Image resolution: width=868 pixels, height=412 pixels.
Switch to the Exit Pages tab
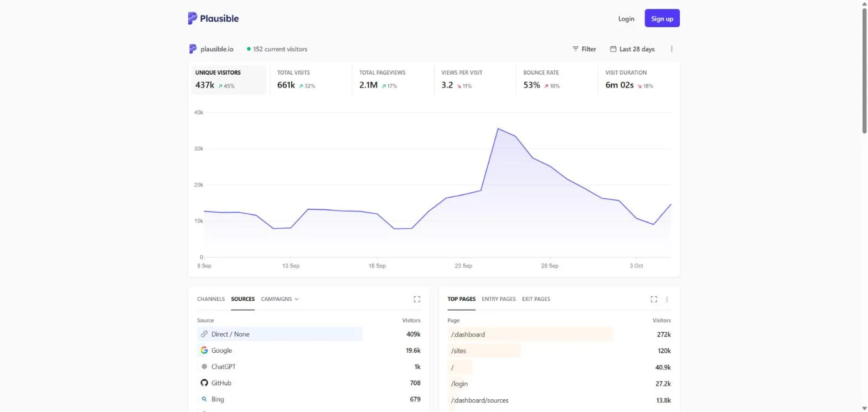pyautogui.click(x=536, y=299)
